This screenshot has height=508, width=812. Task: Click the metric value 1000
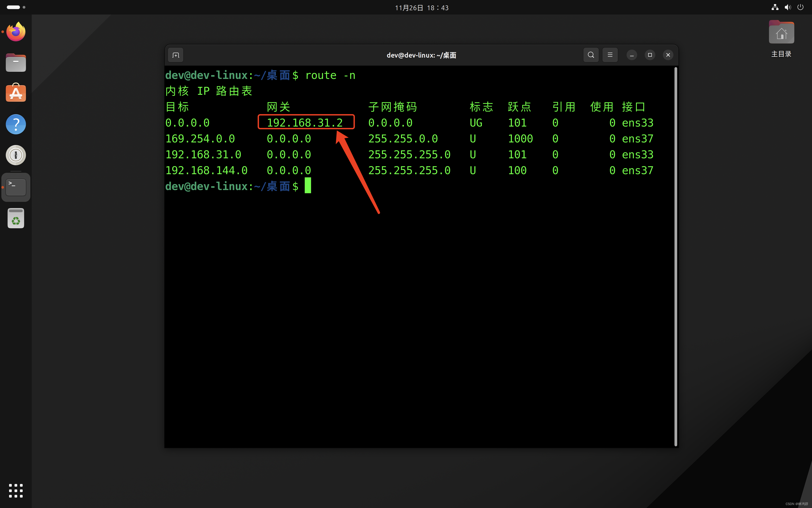pyautogui.click(x=520, y=138)
